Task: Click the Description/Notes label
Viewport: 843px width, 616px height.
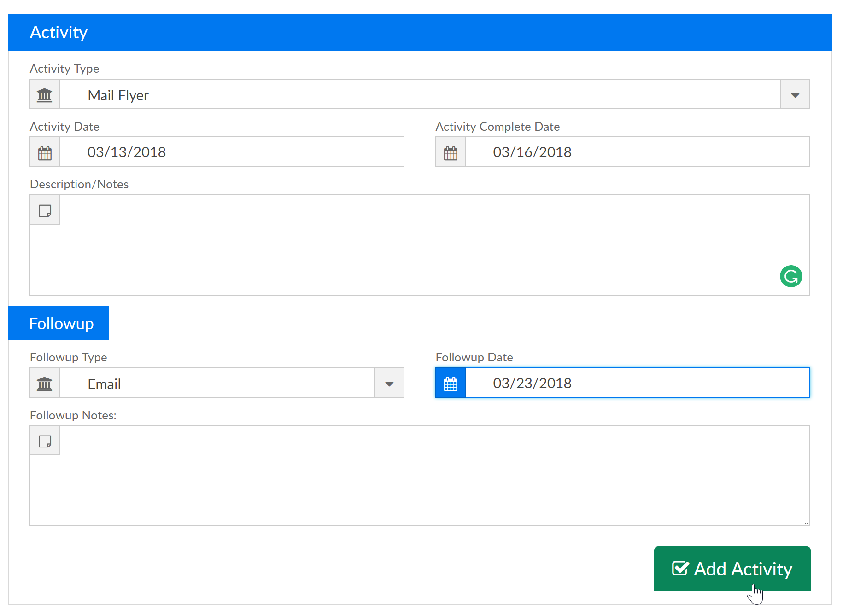Action: pos(79,184)
